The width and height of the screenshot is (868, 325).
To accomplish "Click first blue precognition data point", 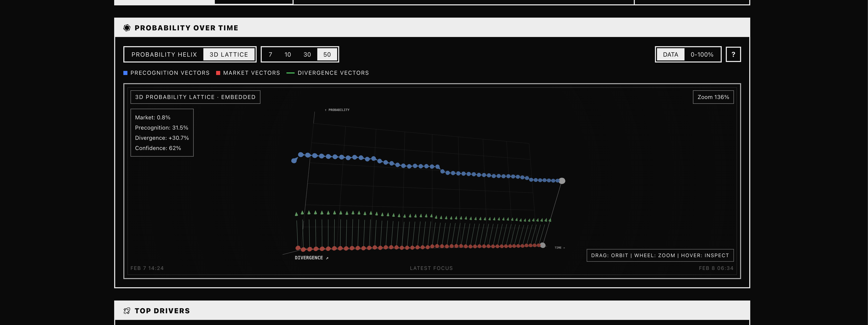I will 294,161.
